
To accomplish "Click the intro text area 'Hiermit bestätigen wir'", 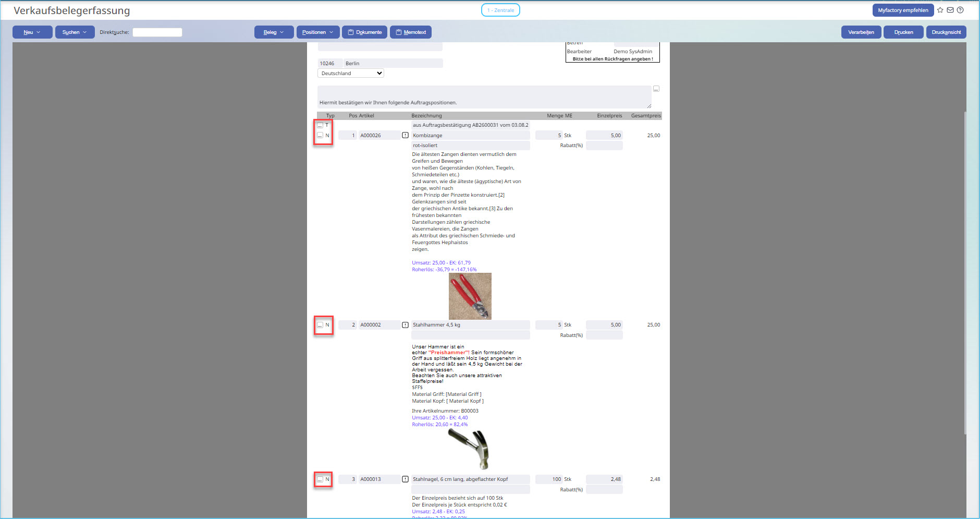I will coord(484,97).
